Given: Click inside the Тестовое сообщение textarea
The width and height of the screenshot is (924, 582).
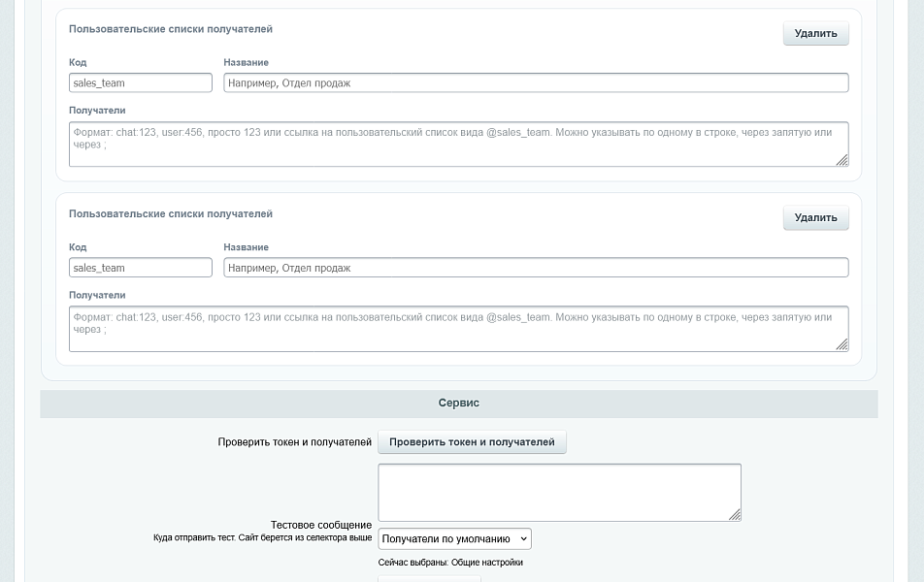Looking at the screenshot, I should [558, 492].
